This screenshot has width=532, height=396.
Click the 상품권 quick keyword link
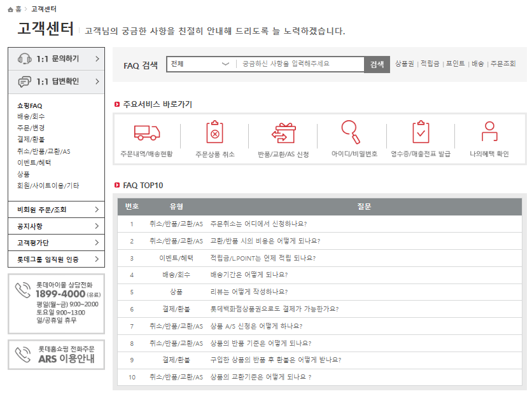[405, 64]
